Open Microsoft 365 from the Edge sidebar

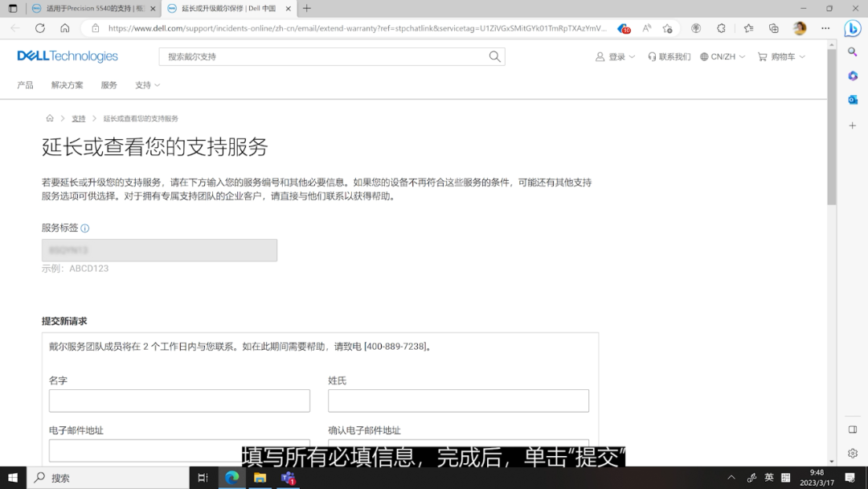coord(853,76)
